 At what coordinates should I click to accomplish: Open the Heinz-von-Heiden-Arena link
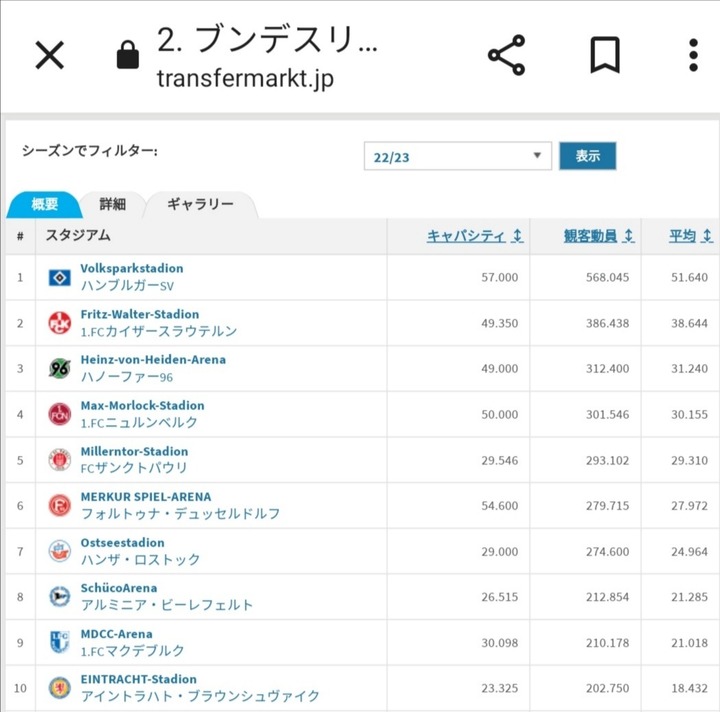[153, 359]
